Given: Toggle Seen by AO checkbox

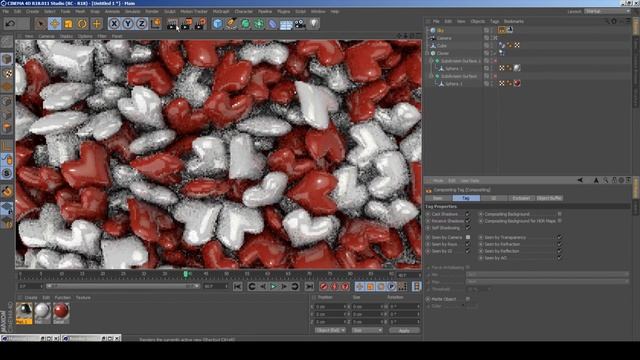Looking at the screenshot, I should click(559, 258).
